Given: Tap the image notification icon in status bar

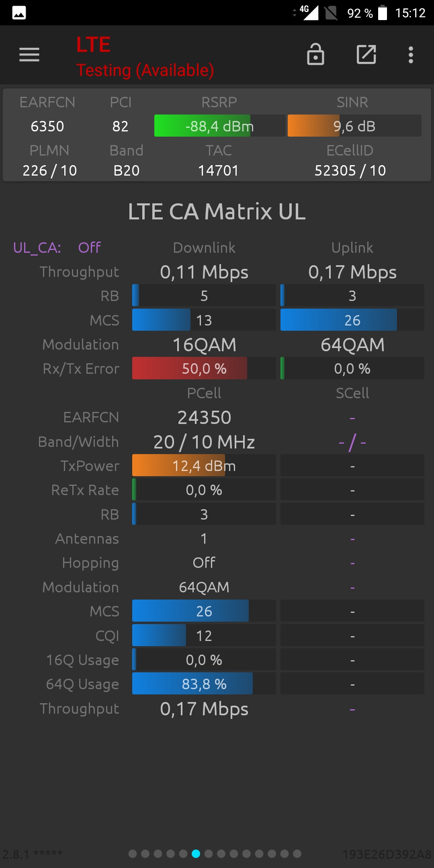Looking at the screenshot, I should click(19, 13).
